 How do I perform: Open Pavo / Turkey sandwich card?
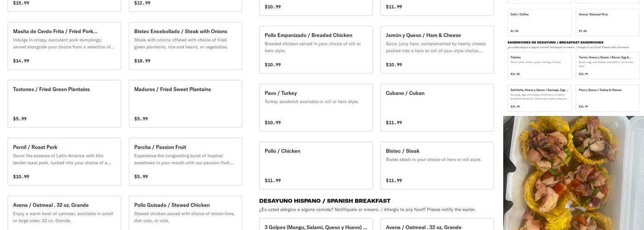pyautogui.click(x=316, y=108)
